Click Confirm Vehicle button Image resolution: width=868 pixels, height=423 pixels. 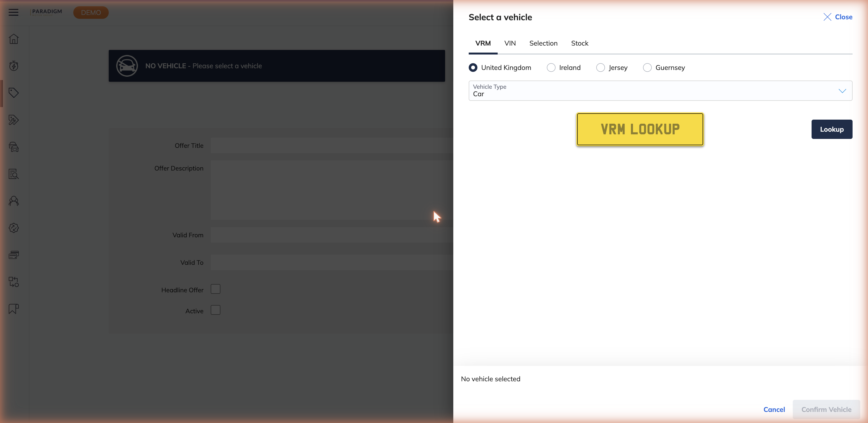[x=827, y=409]
